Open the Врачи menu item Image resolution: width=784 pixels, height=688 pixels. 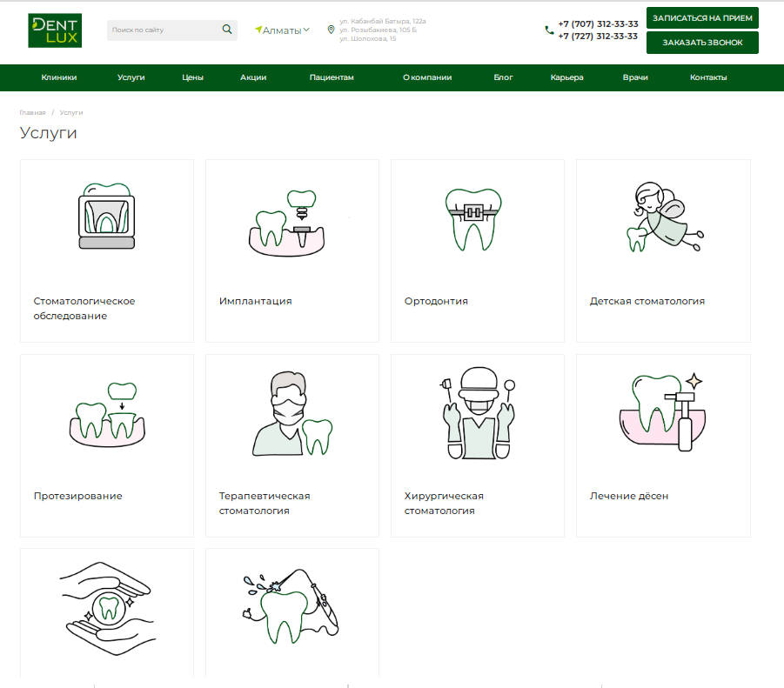click(635, 77)
